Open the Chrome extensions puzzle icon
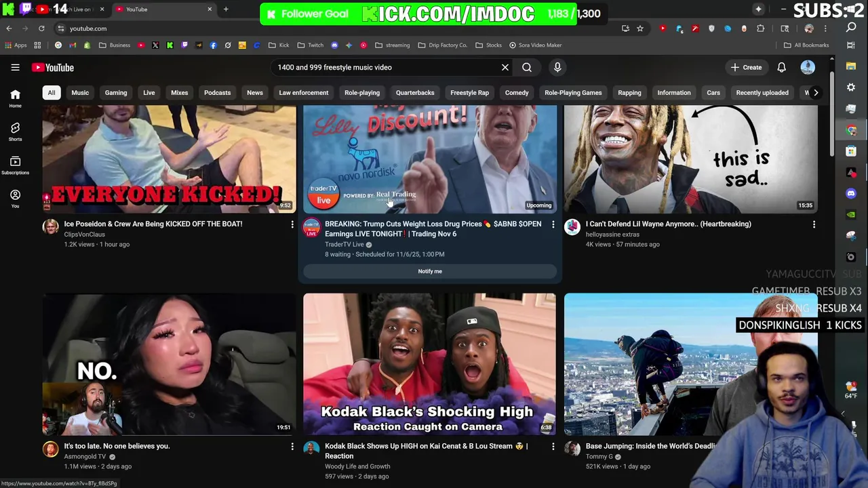 click(760, 28)
